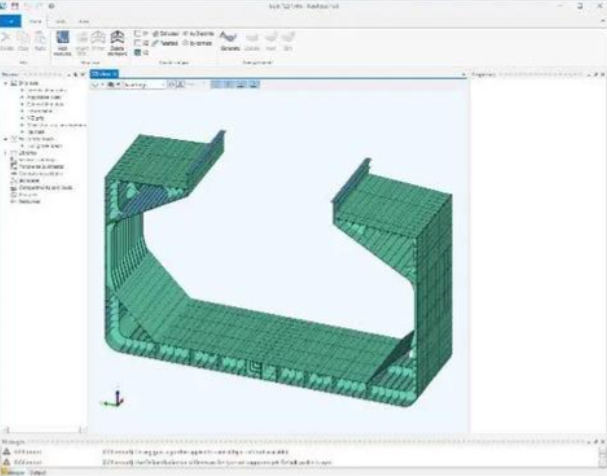The height and width of the screenshot is (476, 607).
Task: Click the Paste icon in ribbon
Action: [40, 40]
